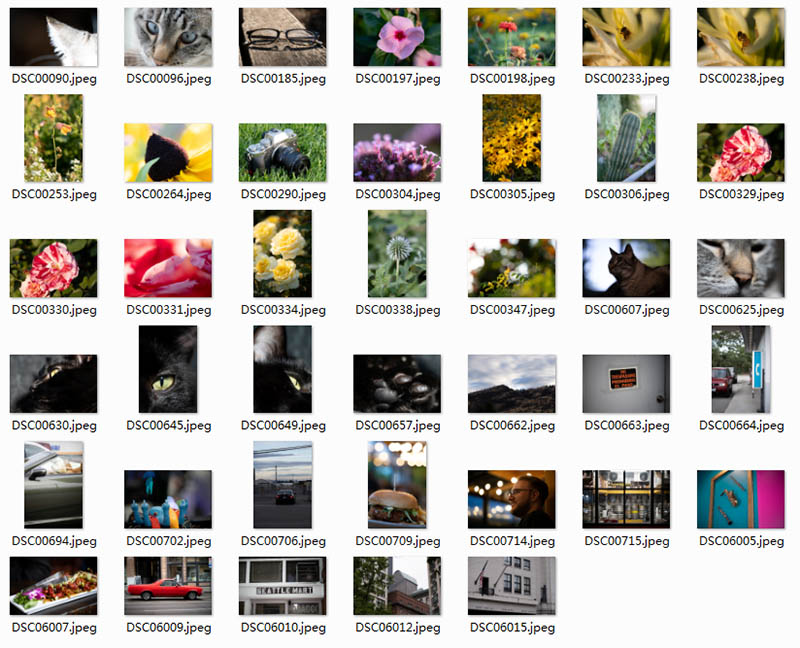Open the burger photo DSC00709.jpeg
The height and width of the screenshot is (648, 800).
coord(397,484)
